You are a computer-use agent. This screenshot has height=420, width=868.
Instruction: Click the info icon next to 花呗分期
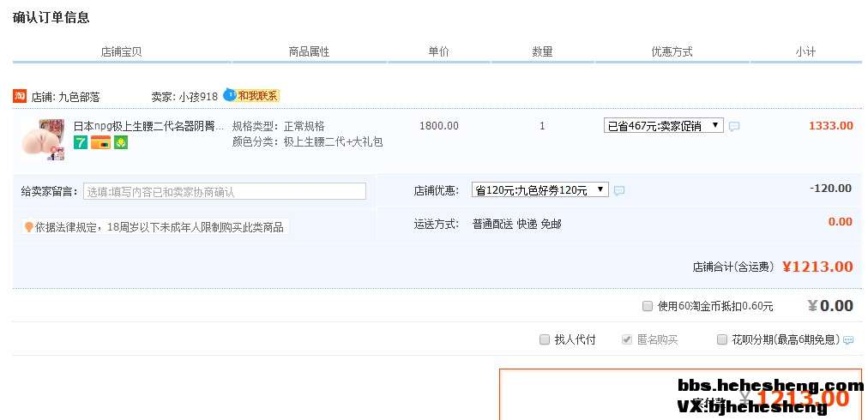(848, 340)
